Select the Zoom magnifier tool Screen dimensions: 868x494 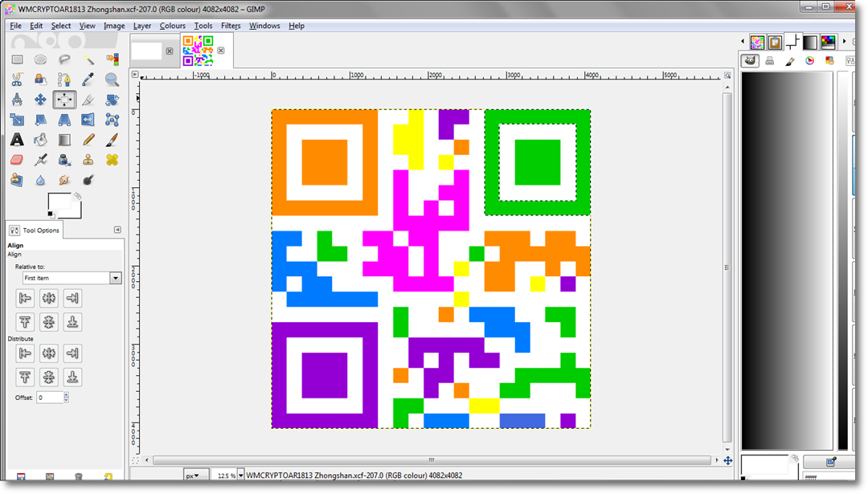(x=113, y=80)
